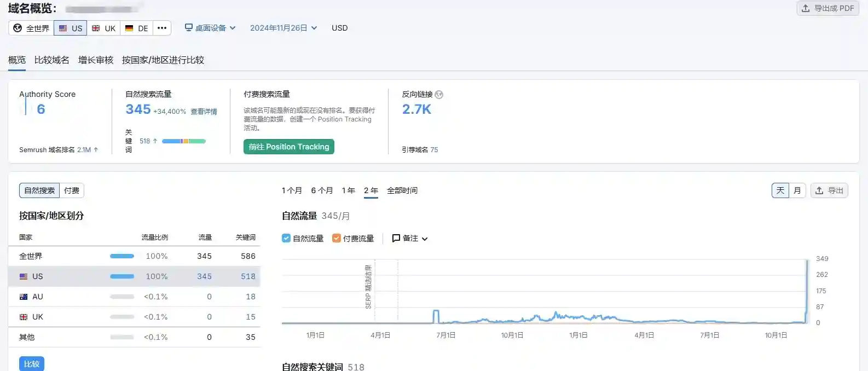Image resolution: width=868 pixels, height=371 pixels.
Task: Switch chart granularity to 月
Action: (797, 190)
